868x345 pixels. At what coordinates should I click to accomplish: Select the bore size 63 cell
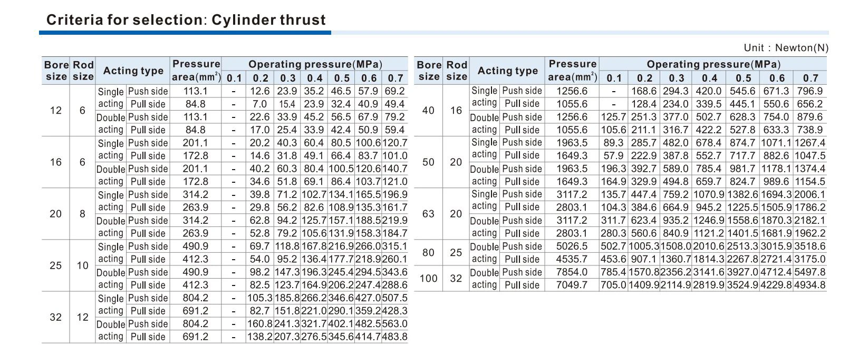coord(428,214)
